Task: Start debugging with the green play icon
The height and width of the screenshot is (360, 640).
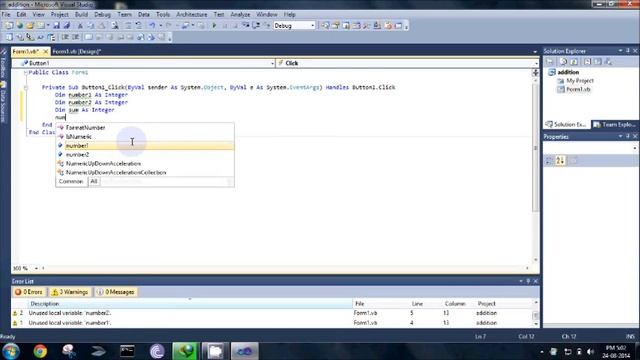Action: coord(214,26)
